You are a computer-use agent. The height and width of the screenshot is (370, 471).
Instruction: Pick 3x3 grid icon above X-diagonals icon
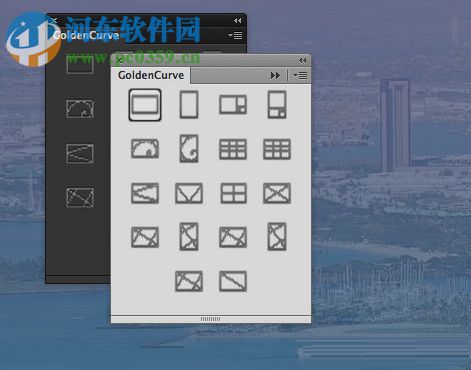tap(277, 149)
